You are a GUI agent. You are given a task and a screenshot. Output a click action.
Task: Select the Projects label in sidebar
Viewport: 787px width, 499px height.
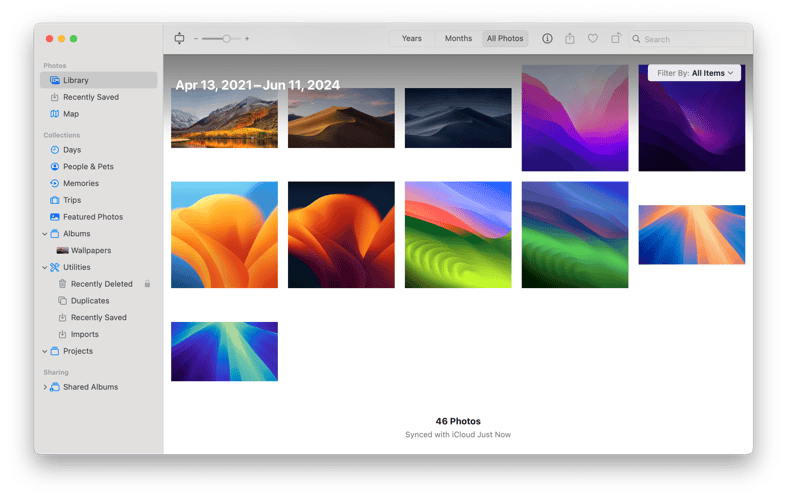pyautogui.click(x=78, y=351)
